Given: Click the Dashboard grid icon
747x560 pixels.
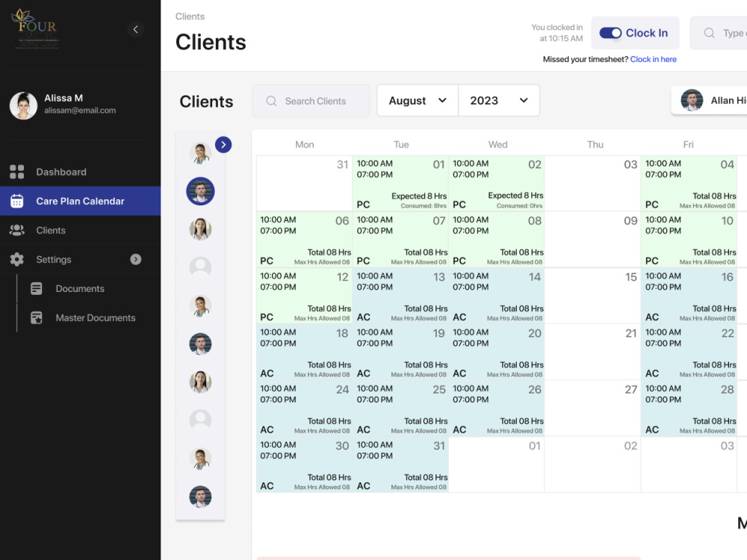Looking at the screenshot, I should (16, 172).
